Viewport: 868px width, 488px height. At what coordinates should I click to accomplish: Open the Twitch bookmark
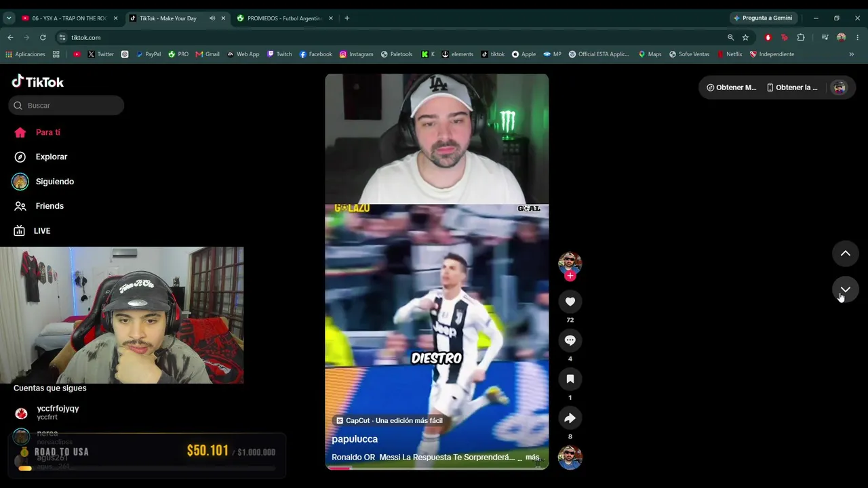(279, 54)
